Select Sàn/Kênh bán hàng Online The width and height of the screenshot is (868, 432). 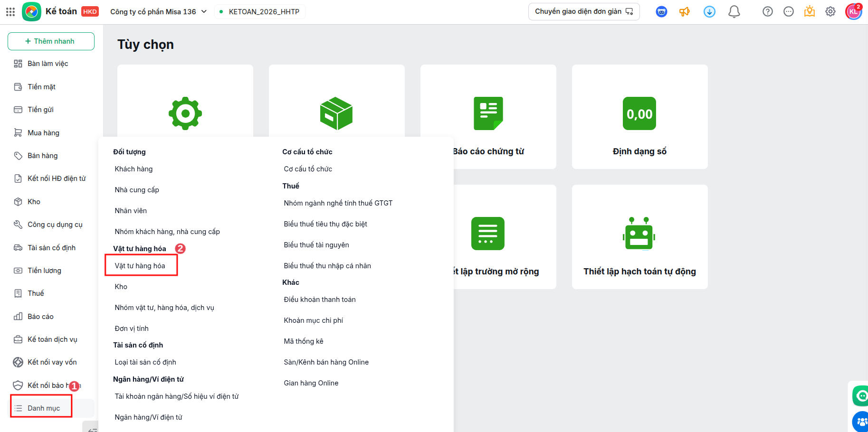click(x=326, y=362)
